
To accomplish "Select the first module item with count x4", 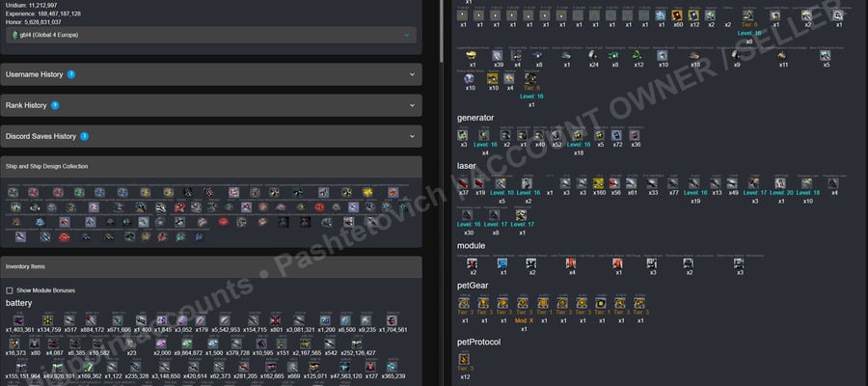I will coord(571,263).
